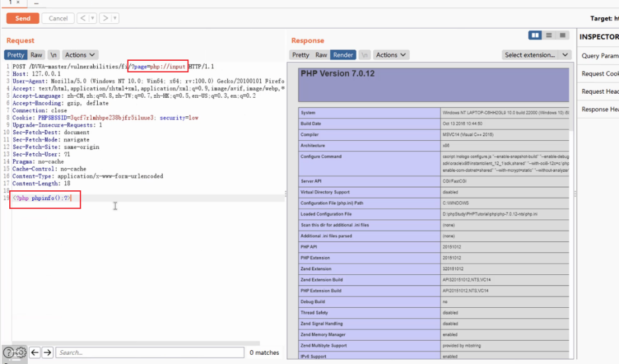Viewport: 619px width, 364px height.
Task: Open Response Actions dropdown
Action: coord(391,55)
